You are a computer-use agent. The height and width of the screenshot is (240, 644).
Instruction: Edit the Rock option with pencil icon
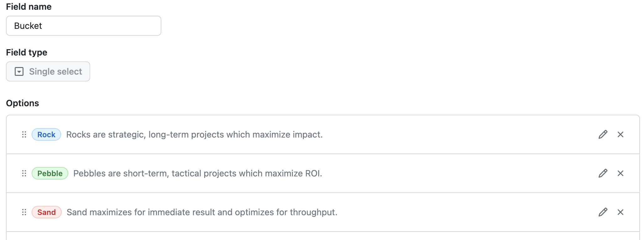click(603, 134)
